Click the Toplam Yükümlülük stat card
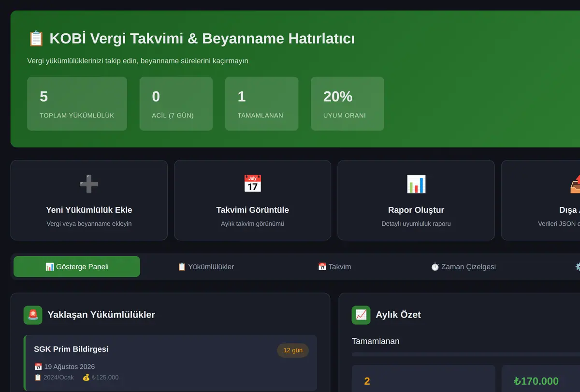The width and height of the screenshot is (580, 392). pyautogui.click(x=77, y=103)
